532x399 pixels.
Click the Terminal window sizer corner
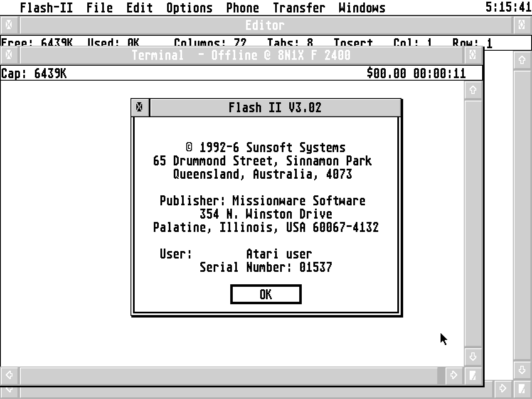[473, 375]
